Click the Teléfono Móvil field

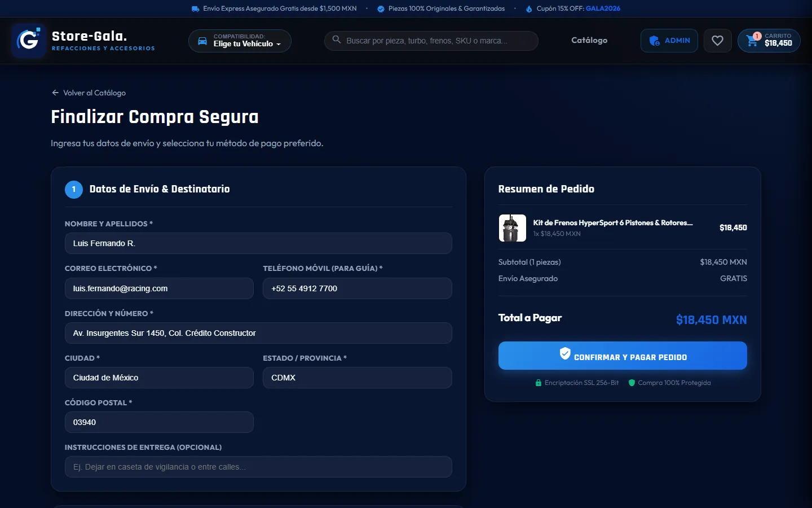[x=358, y=288]
